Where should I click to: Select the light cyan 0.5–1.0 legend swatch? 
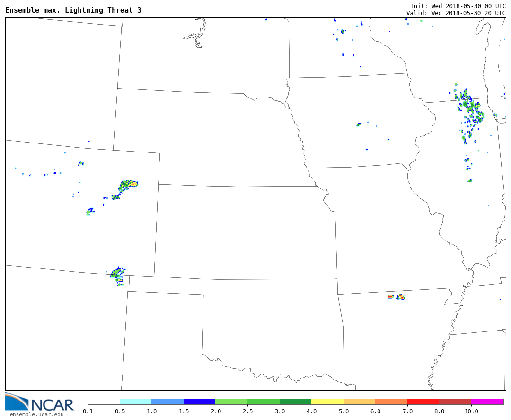pyautogui.click(x=135, y=402)
